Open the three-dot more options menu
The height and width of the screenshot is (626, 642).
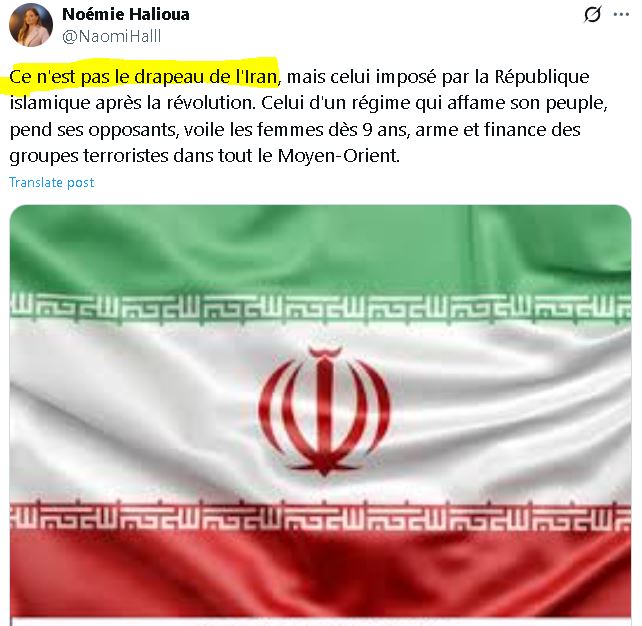tap(621, 15)
